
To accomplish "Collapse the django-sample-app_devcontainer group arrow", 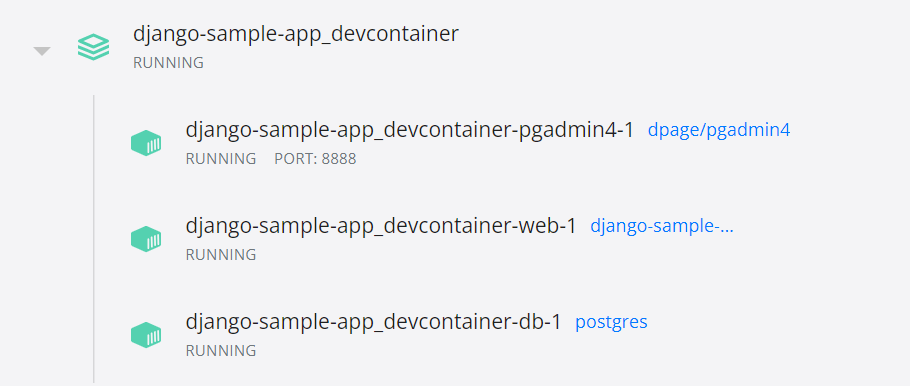I will tap(42, 51).
